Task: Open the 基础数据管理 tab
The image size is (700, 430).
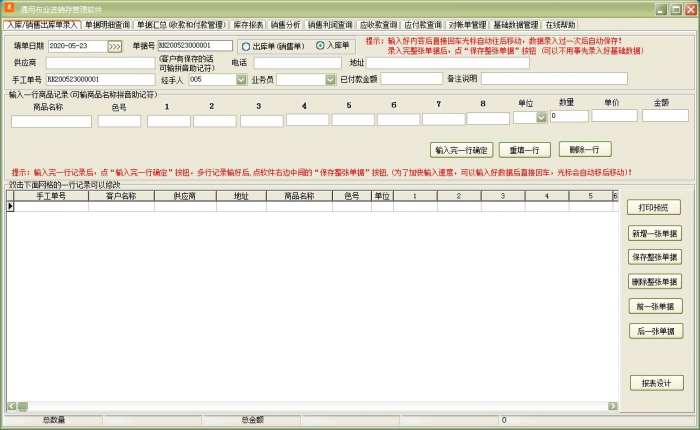Action: pos(516,25)
